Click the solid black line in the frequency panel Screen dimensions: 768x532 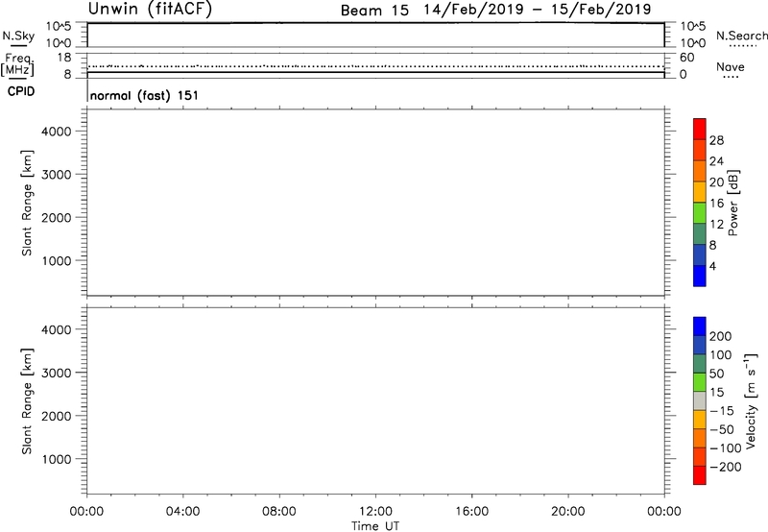(x=375, y=72)
